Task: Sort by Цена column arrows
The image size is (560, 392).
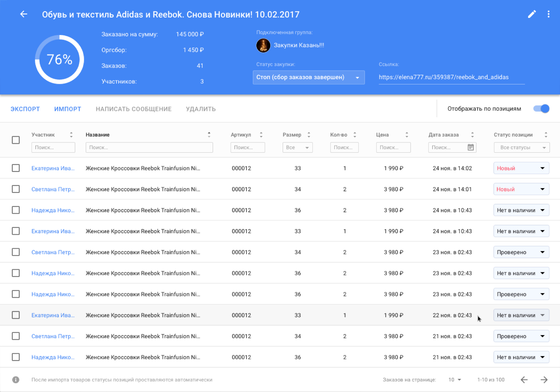Action: point(407,135)
